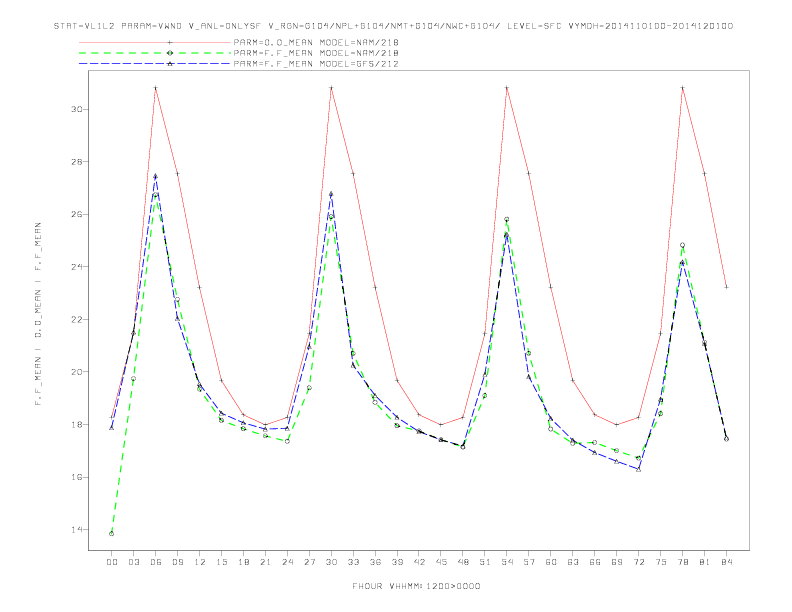Click x-axis tick label 57
The height and width of the screenshot is (612, 792).
pos(529,562)
